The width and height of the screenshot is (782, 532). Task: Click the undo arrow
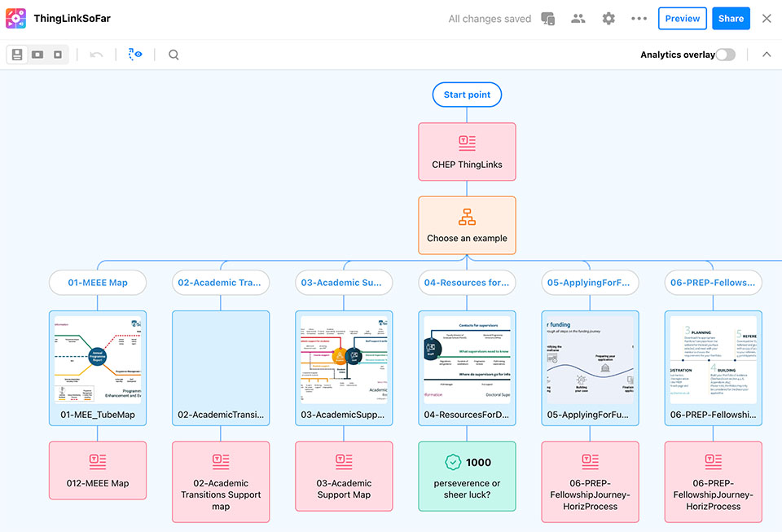(x=96, y=55)
